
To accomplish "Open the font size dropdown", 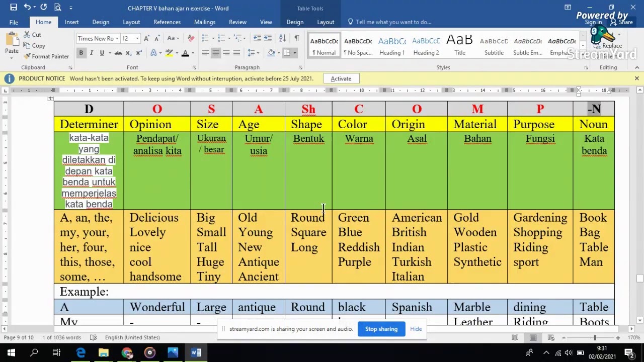I will [x=137, y=39].
